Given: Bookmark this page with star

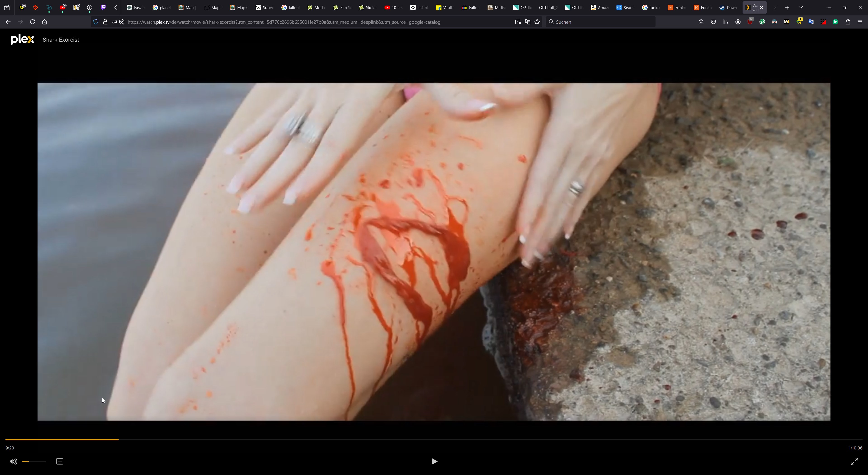Looking at the screenshot, I should tap(537, 22).
